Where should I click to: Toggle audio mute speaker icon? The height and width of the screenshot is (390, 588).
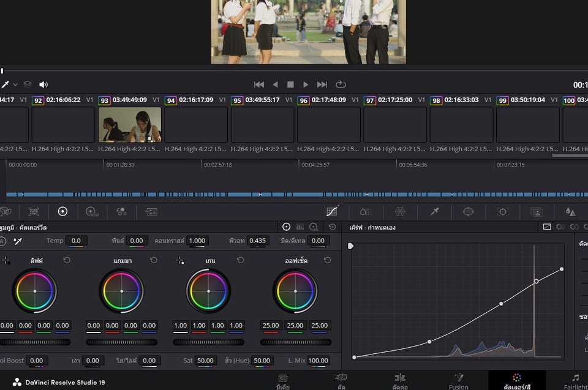(x=43, y=84)
